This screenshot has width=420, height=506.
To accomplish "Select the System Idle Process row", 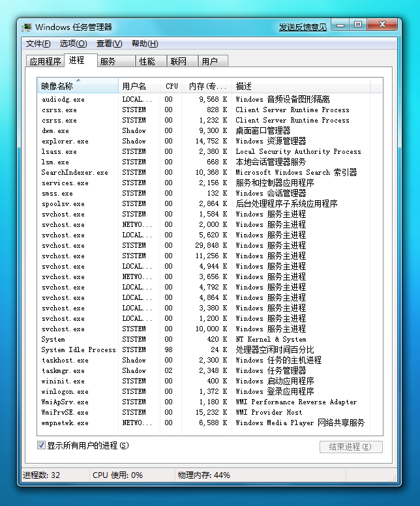I will tap(210, 350).
